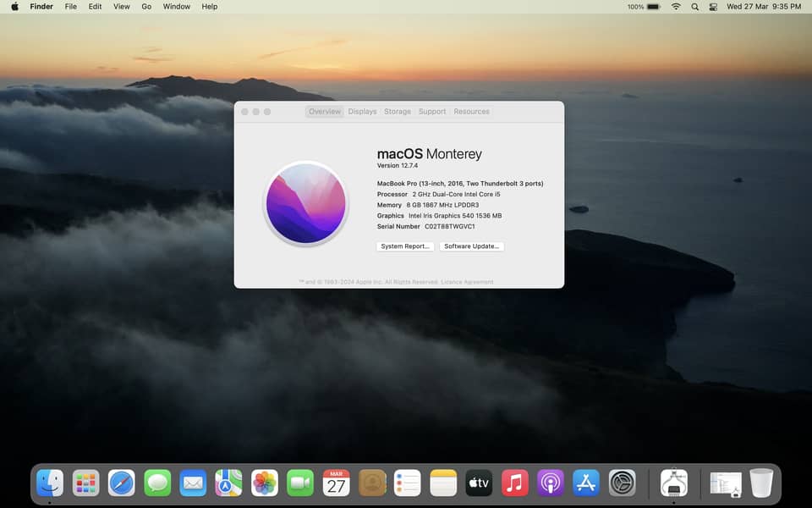This screenshot has width=812, height=508.
Task: Click the battery status indicator
Action: click(x=654, y=7)
